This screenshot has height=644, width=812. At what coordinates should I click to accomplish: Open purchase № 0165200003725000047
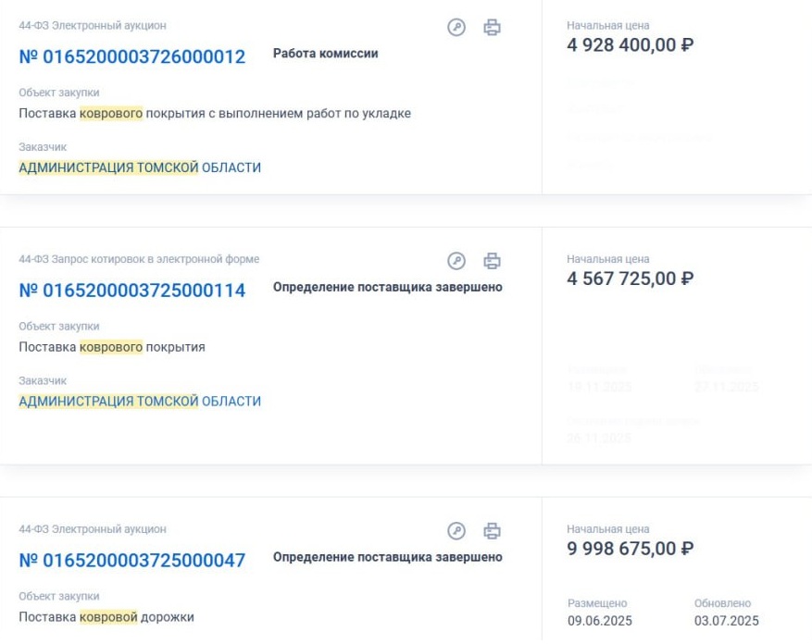coord(131,561)
